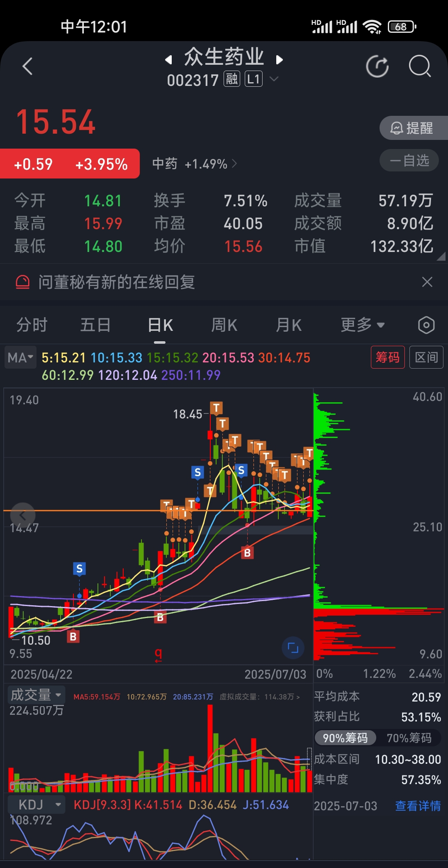Tap the 平均成本 20.59 value

(x=426, y=697)
